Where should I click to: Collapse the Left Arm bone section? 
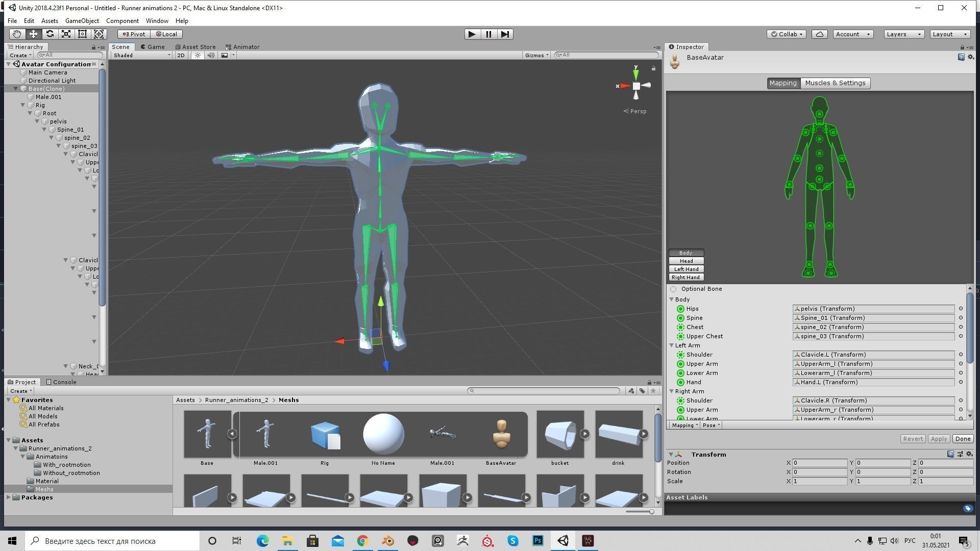(672, 345)
